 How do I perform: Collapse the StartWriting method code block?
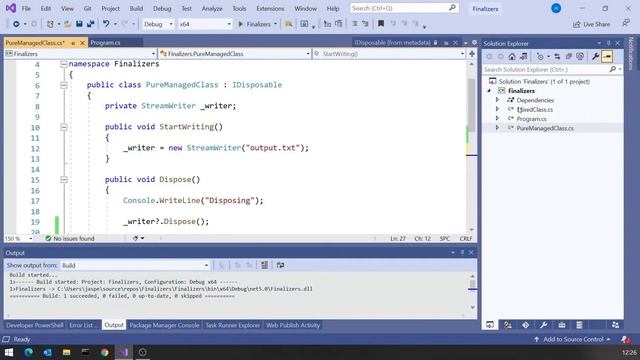(64, 127)
